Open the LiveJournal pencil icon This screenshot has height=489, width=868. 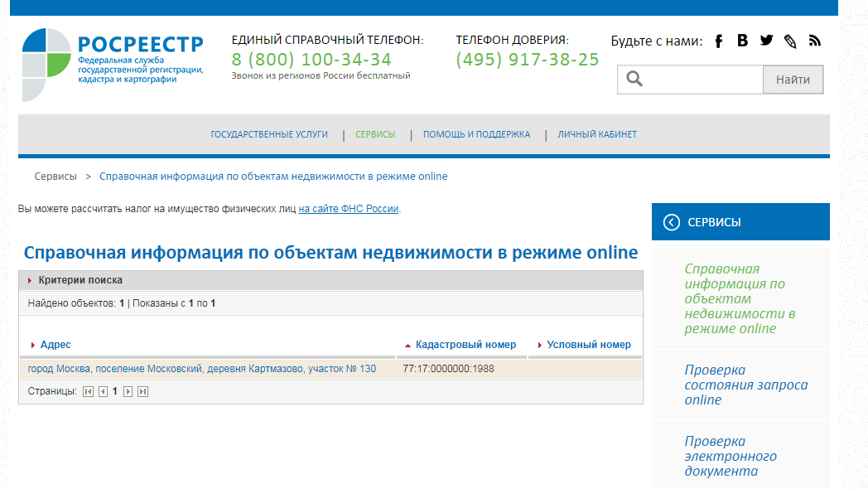[790, 41]
